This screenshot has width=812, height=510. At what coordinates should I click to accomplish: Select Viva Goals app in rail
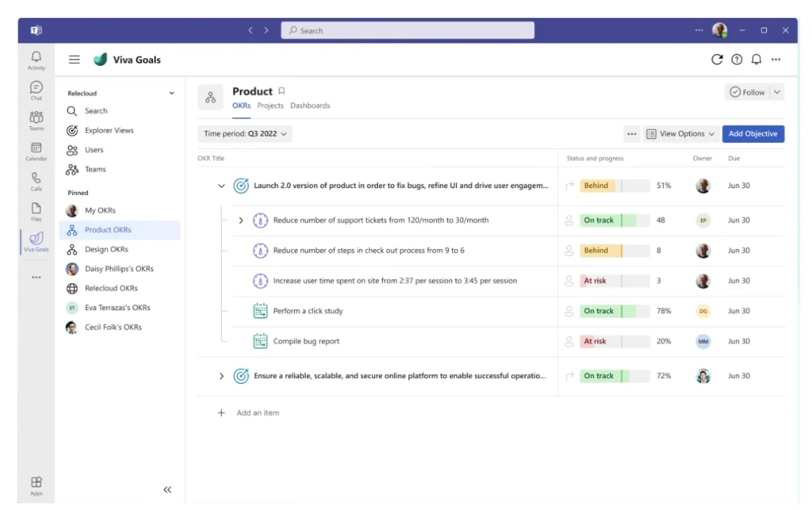pyautogui.click(x=36, y=241)
